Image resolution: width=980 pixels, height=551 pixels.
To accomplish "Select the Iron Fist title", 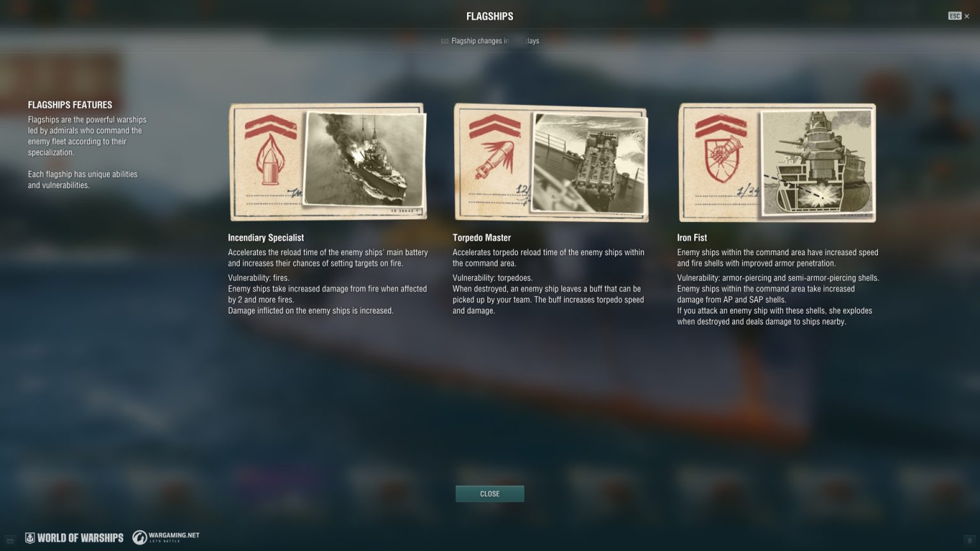I will pos(692,237).
